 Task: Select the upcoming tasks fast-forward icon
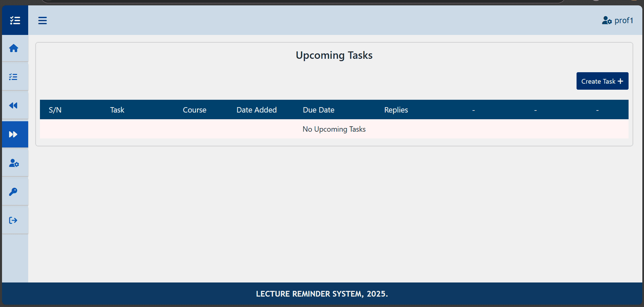(x=13, y=134)
